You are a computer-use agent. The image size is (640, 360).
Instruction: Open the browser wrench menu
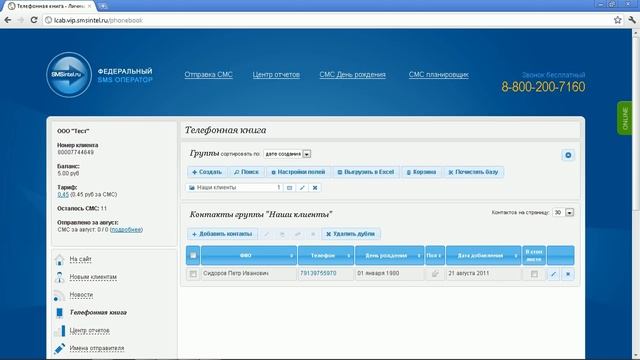pyautogui.click(x=632, y=20)
